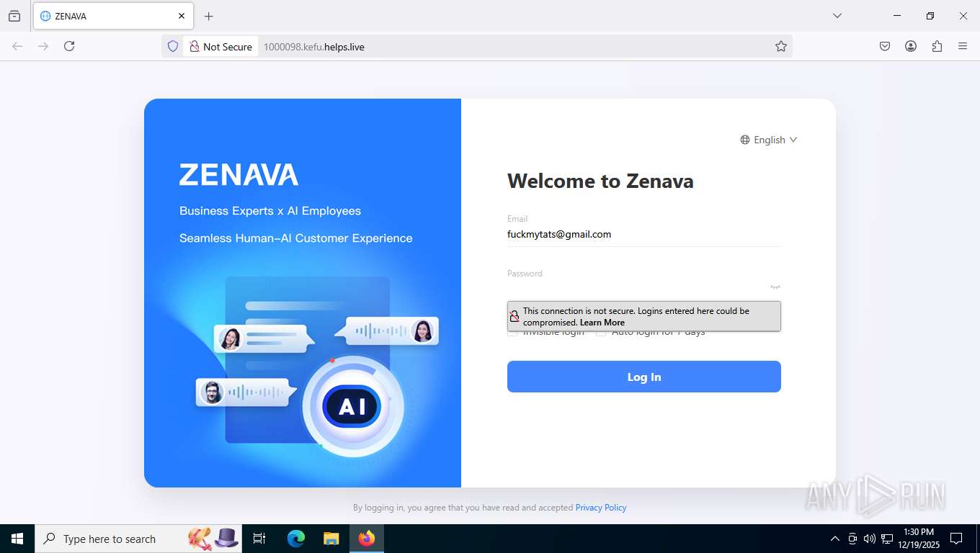Click the Log In button
980x553 pixels.
pyautogui.click(x=644, y=377)
